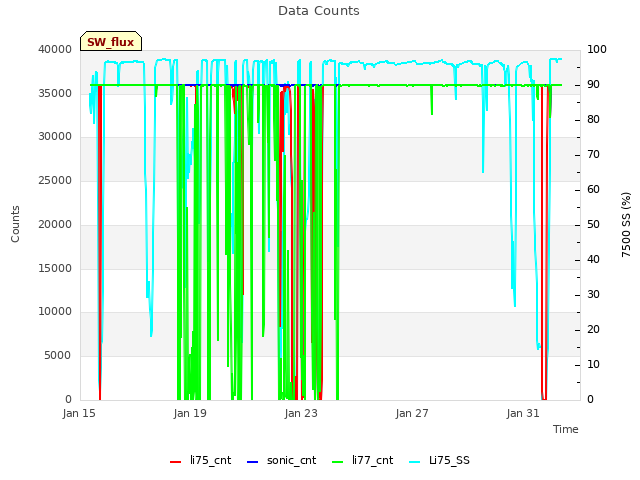Screen dimensions: 640x480
Task: Click the 60 right axis value
Action: pos(593,190)
